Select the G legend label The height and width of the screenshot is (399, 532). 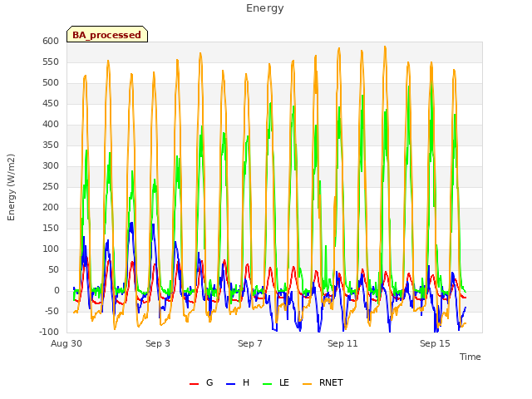tap(209, 382)
